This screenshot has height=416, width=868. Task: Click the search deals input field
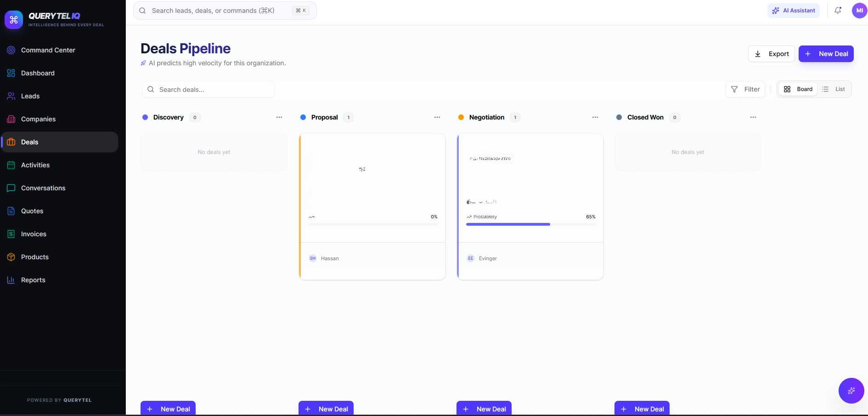tap(208, 89)
